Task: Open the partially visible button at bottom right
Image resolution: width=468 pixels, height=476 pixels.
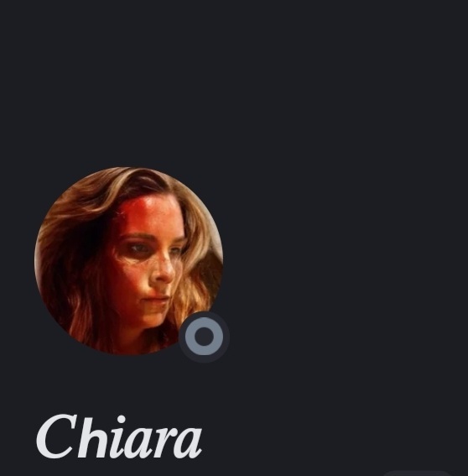Action: click(x=419, y=473)
